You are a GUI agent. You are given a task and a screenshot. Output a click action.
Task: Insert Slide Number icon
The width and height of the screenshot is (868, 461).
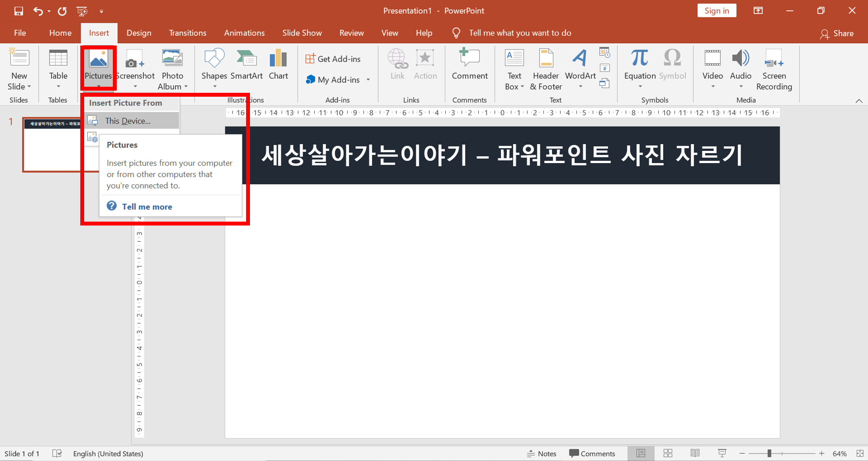tap(605, 68)
